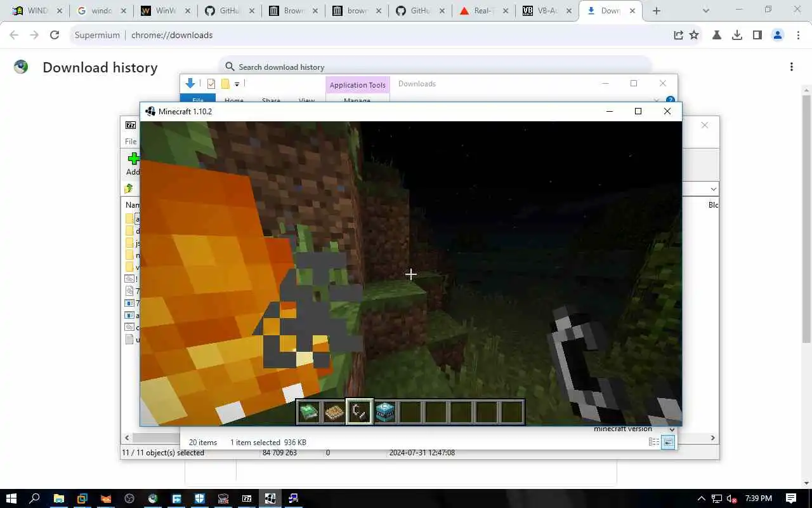Image resolution: width=812 pixels, height=508 pixels.
Task: Click the 7-Zip '11 / 11 object(s) selected' status
Action: (x=164, y=453)
